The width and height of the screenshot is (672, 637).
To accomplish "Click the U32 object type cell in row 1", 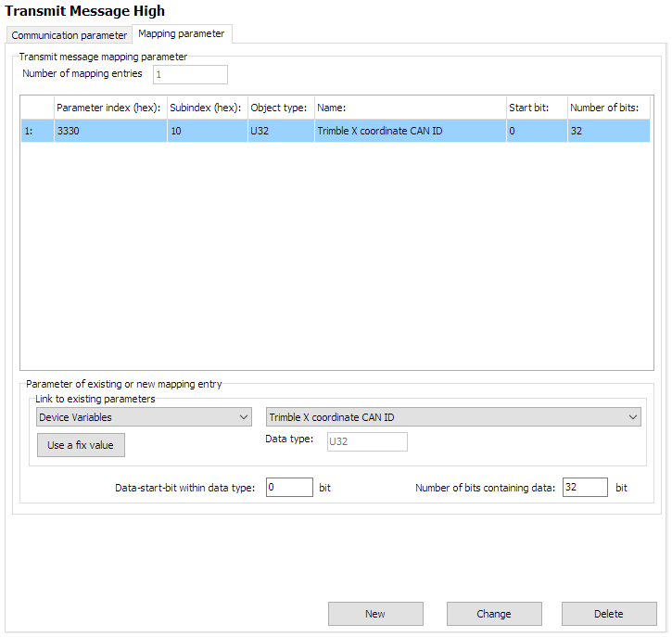I will 279,131.
